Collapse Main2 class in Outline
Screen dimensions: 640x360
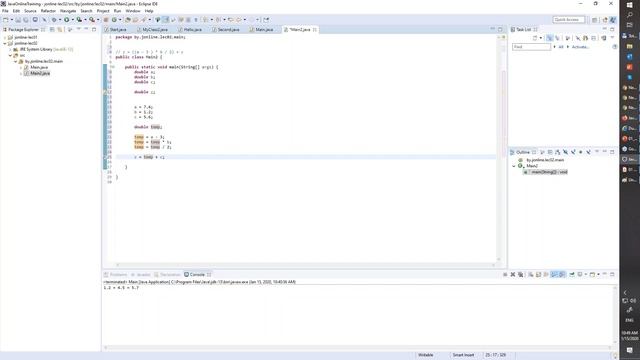tap(514, 166)
